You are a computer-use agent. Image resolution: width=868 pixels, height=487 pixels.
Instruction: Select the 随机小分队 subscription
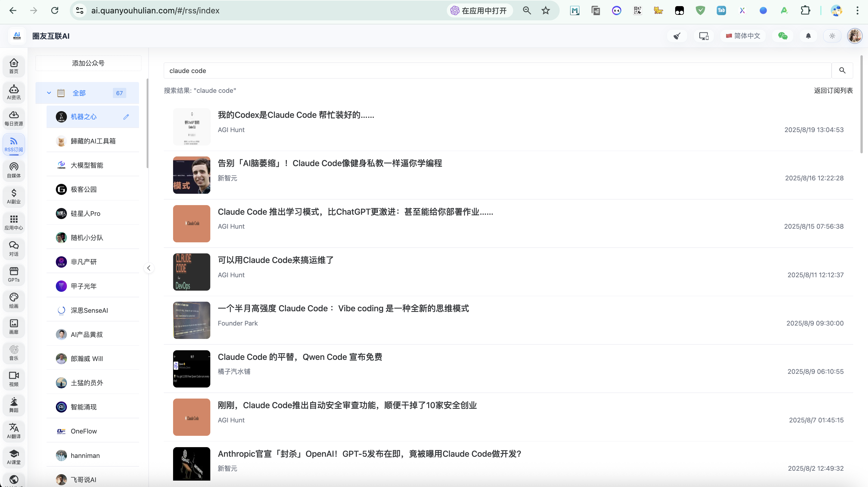click(x=93, y=238)
